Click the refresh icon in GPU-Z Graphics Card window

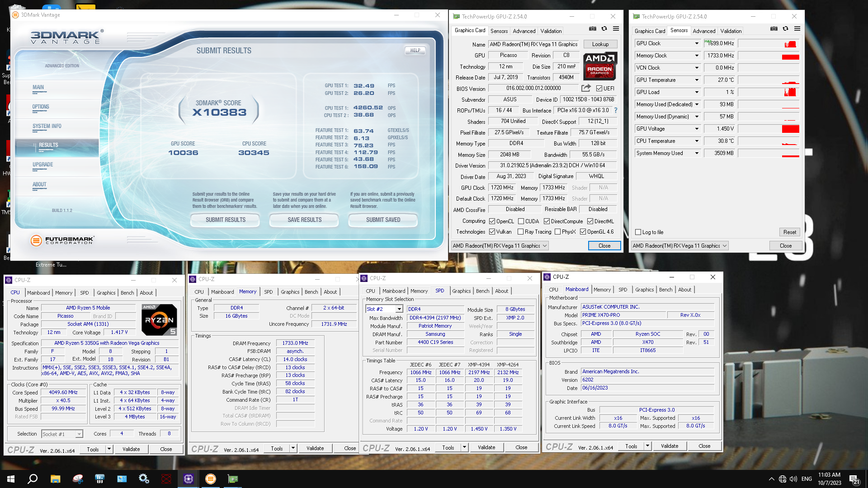pyautogui.click(x=604, y=29)
